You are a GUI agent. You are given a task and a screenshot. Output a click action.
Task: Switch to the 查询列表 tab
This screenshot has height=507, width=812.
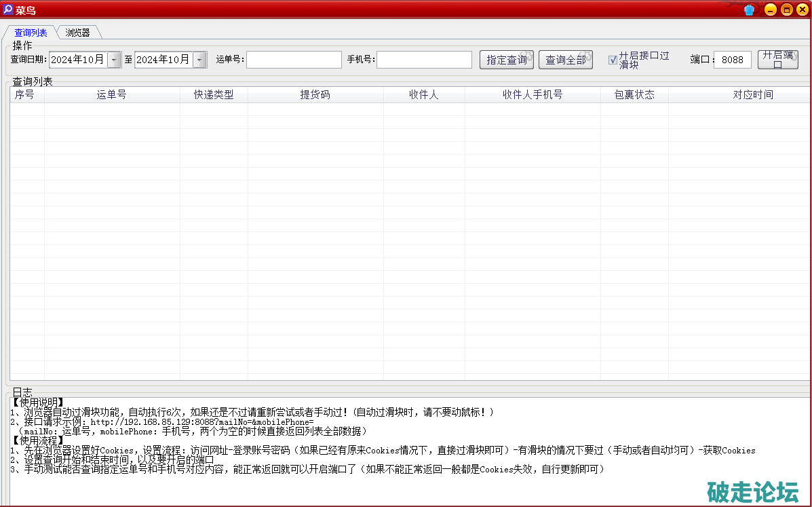[x=31, y=33]
